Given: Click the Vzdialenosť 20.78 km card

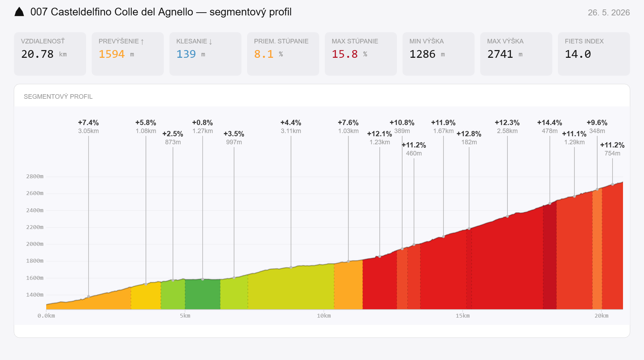Looking at the screenshot, I should tap(50, 54).
